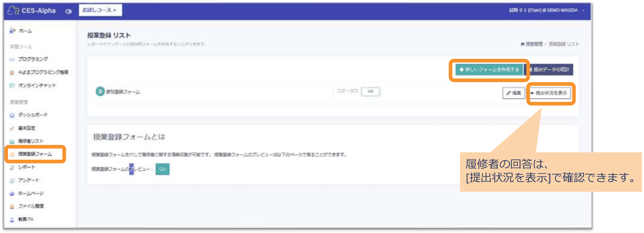Click the 参加登録フォーム document icon
Image resolution: width=644 pixels, height=233 pixels.
point(100,92)
